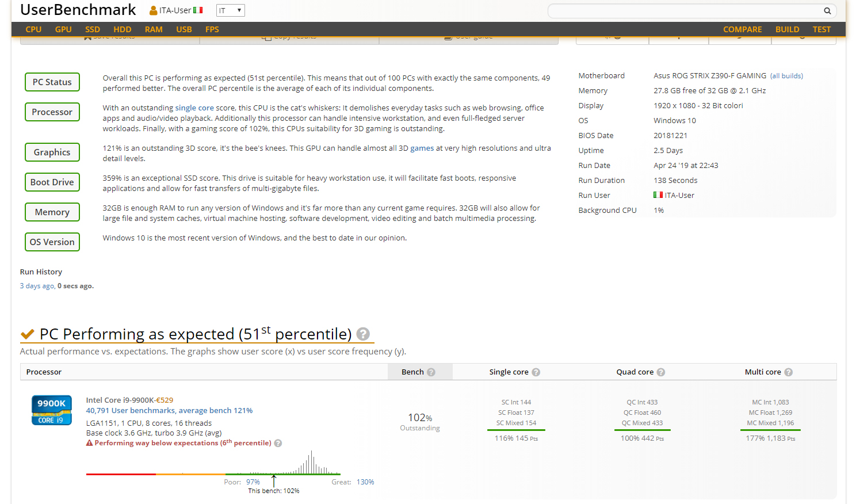
Task: Click the Graphics button
Action: pyautogui.click(x=52, y=152)
